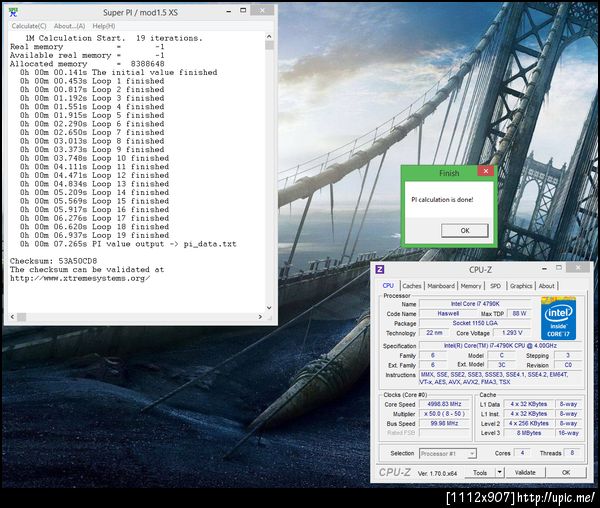Click the processor Name field 'Intel Core i7 4790K'
The image size is (600, 508).
click(475, 304)
